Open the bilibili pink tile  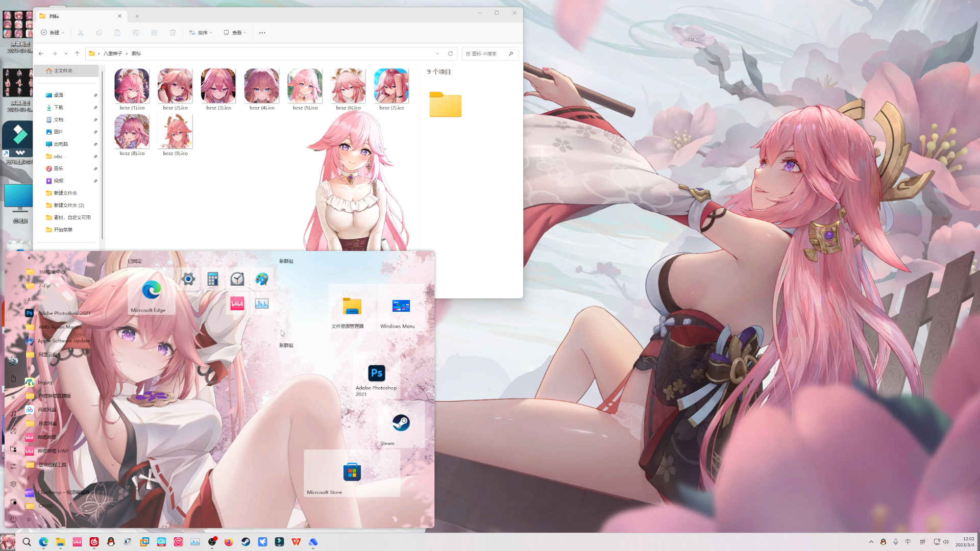tap(237, 304)
